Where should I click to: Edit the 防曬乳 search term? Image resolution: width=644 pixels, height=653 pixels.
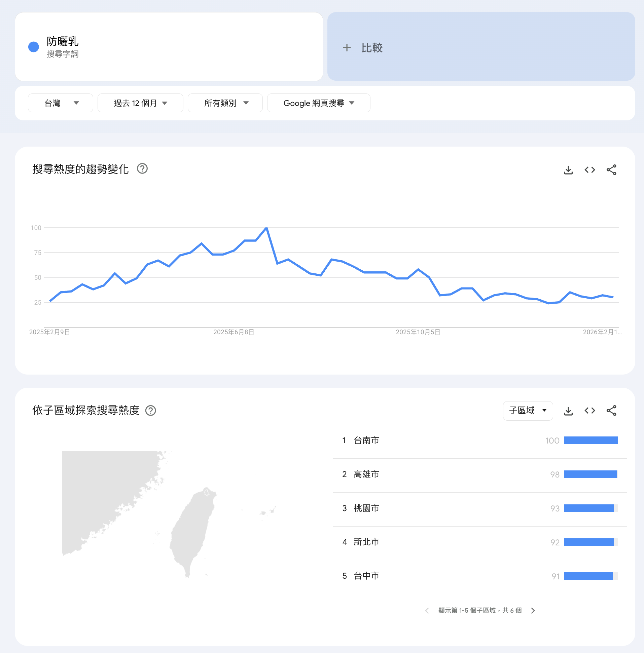63,42
